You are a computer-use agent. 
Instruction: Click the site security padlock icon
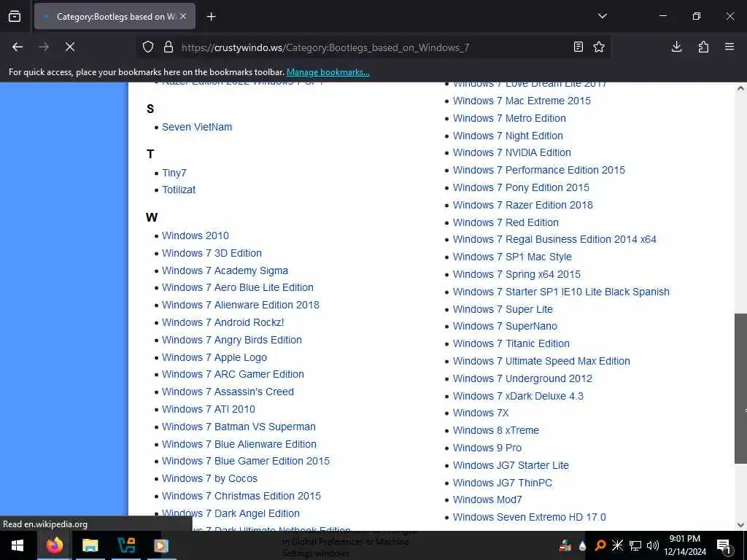[169, 47]
